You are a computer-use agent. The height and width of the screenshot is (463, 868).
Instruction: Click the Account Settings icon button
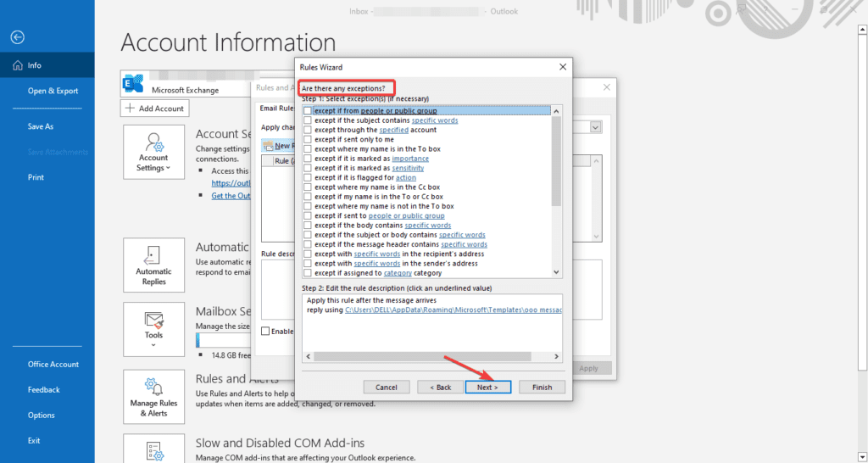tap(154, 152)
